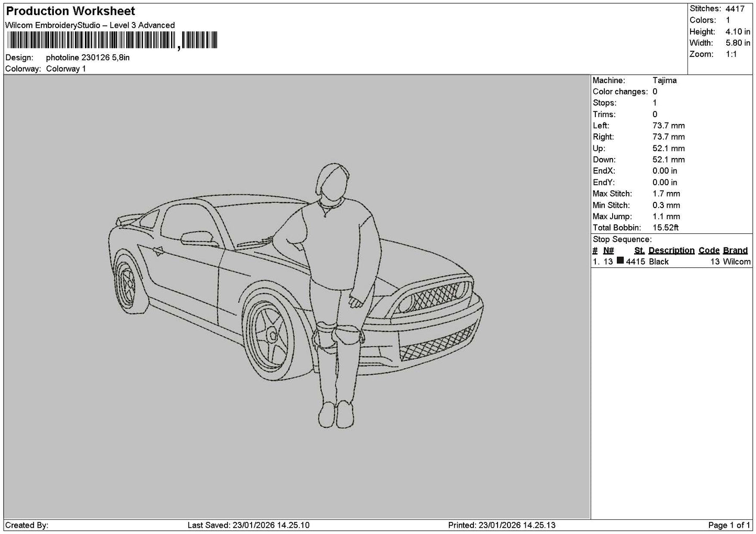Click the 'Stitches:' label
This screenshot has width=756, height=534.
click(705, 9)
